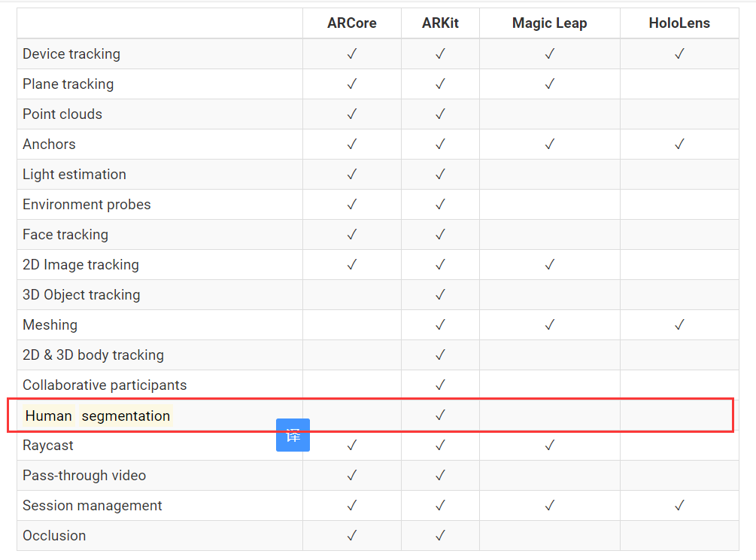Click the ARKit checkmark for 3D Object tracking
The image size is (756, 560).
point(440,294)
